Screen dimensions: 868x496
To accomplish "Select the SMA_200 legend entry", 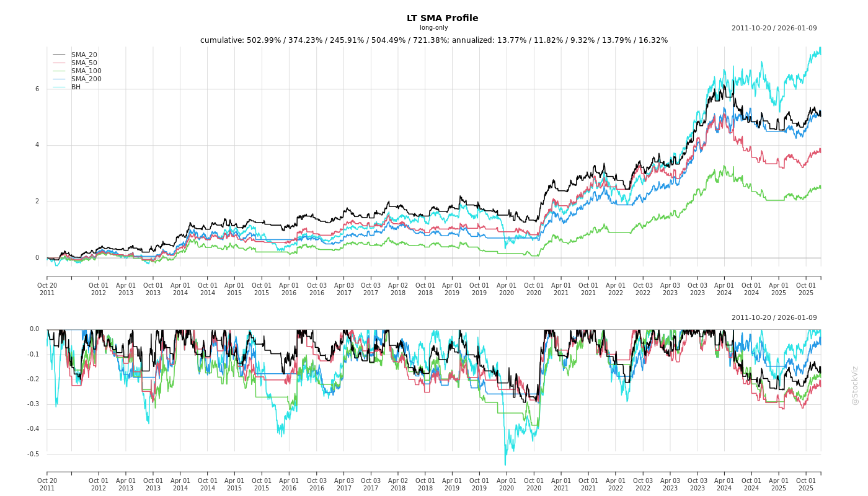I will click(86, 79).
